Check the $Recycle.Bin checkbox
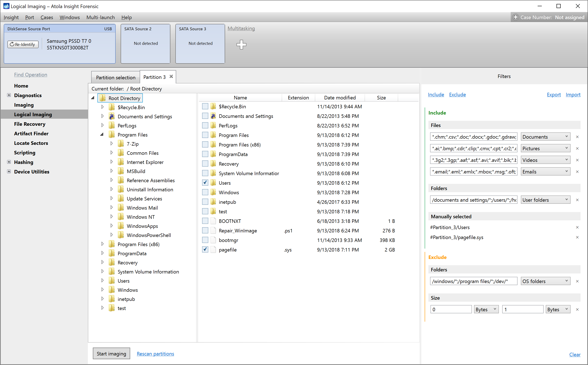The image size is (588, 365). pos(205,106)
